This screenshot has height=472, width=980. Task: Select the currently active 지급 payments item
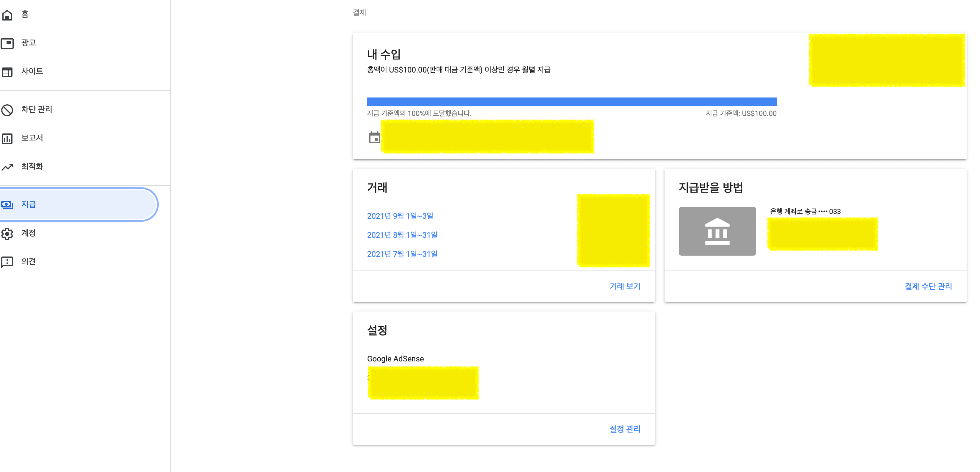click(29, 204)
